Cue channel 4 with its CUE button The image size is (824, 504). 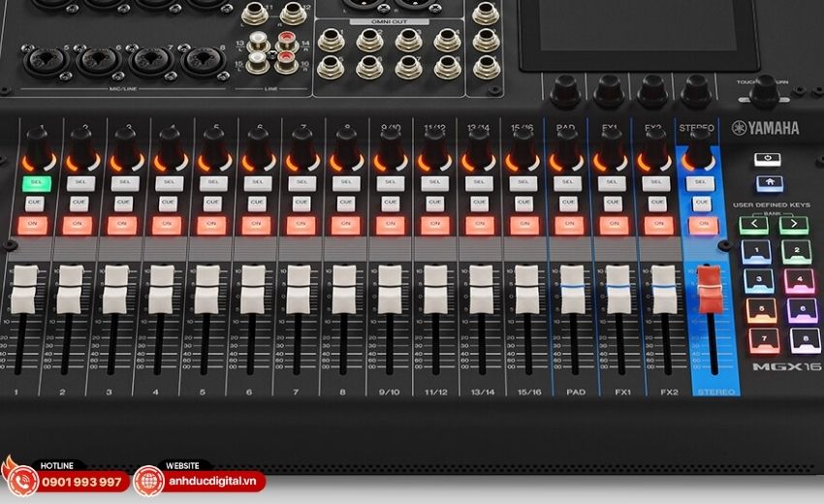[x=168, y=203]
